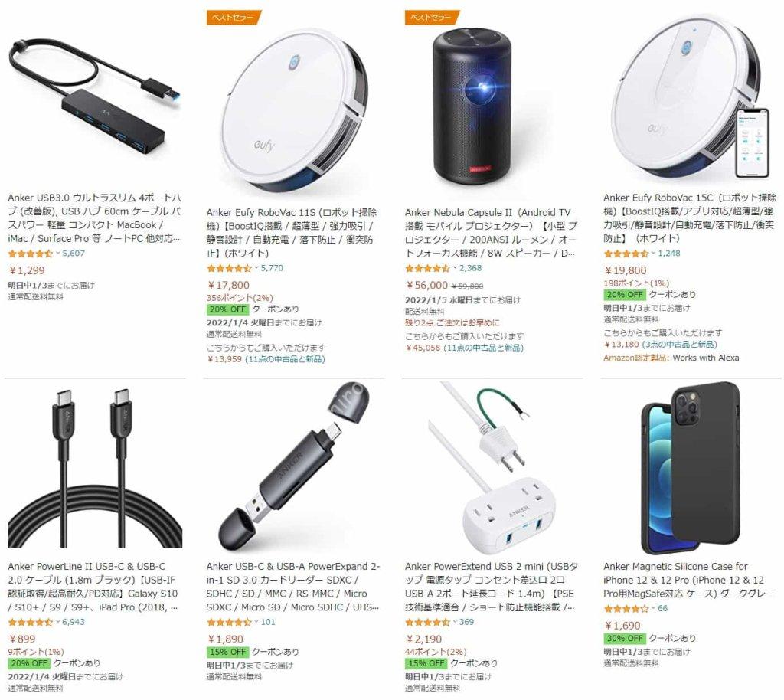Open the Nebula Capsule II projector image
The image size is (784, 700).
click(484, 107)
